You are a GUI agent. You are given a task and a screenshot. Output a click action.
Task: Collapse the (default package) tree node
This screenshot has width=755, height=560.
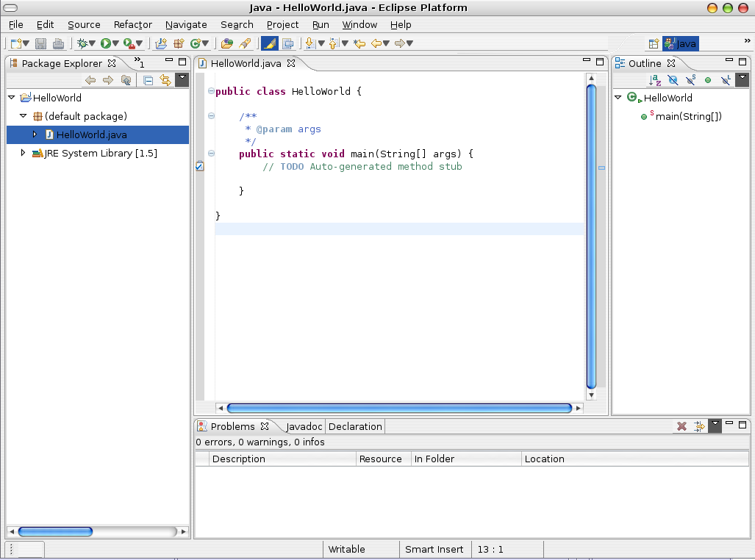[23, 115]
